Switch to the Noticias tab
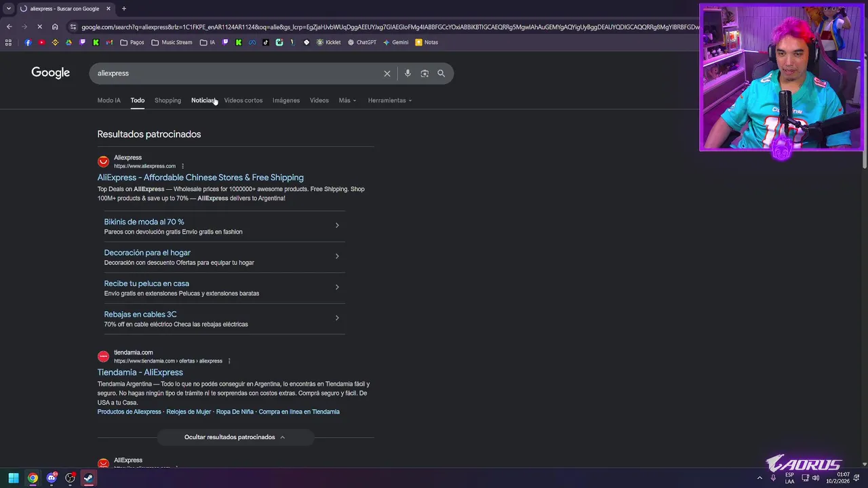This screenshot has width=868, height=488. click(203, 100)
